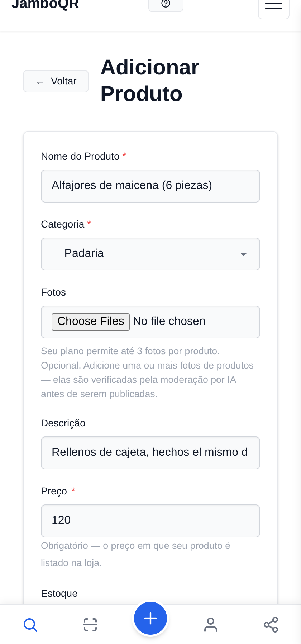Focus the Nome do Produto field

[x=150, y=186]
